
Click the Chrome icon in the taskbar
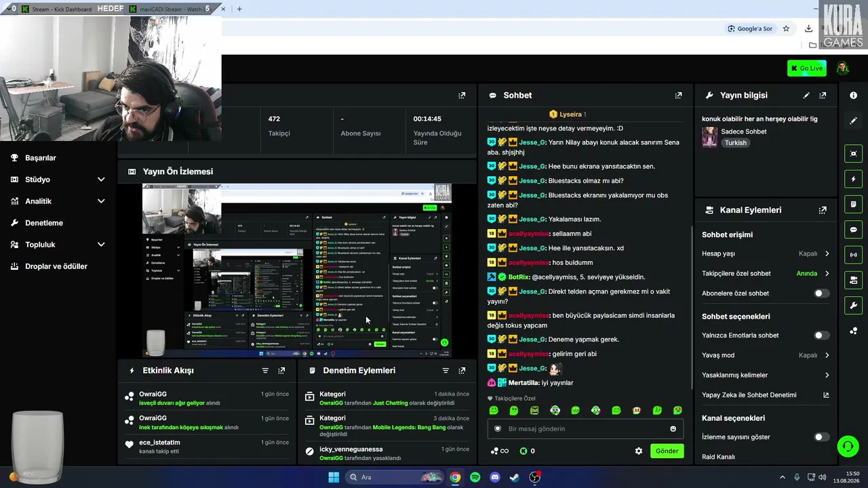pyautogui.click(x=455, y=477)
